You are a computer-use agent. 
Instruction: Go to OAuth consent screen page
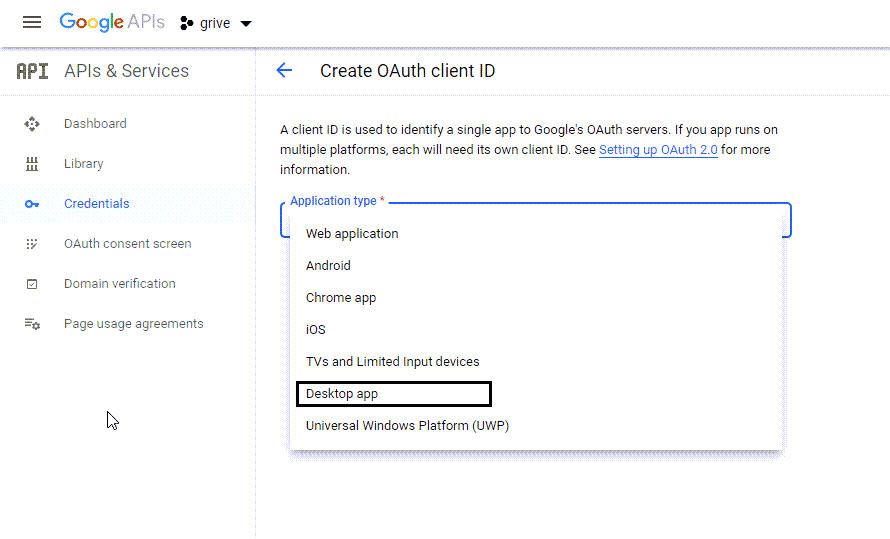[x=128, y=244]
